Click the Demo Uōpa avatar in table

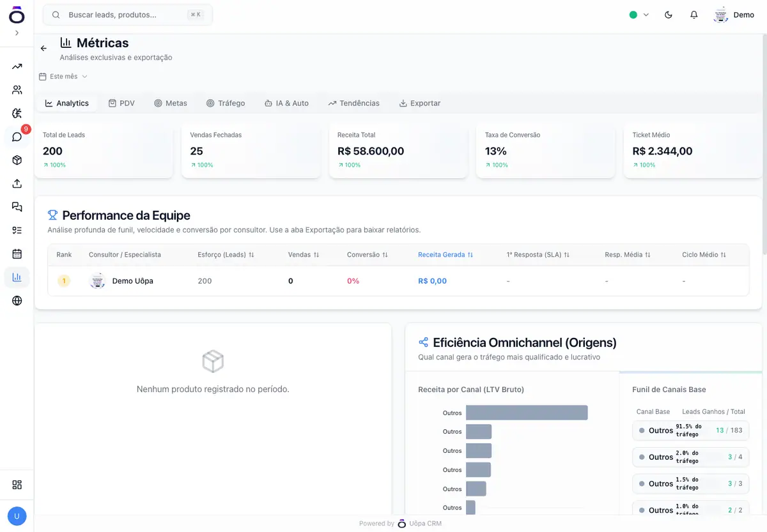click(97, 281)
